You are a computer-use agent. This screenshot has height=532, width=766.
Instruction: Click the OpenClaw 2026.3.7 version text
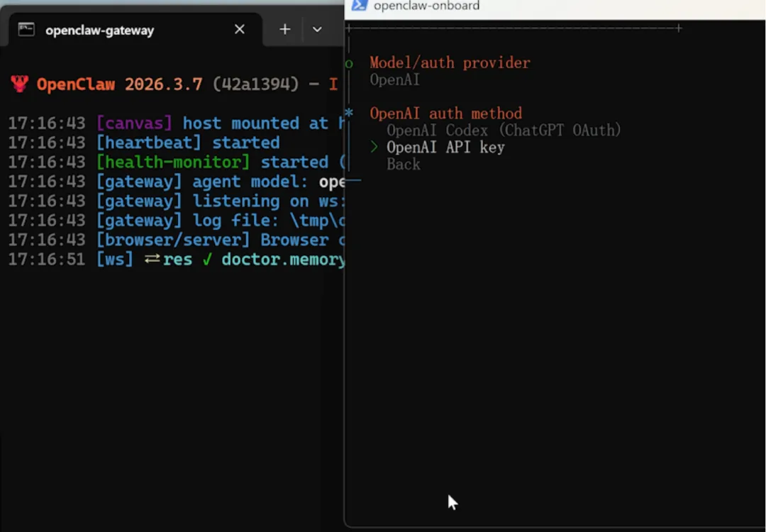[x=120, y=84]
